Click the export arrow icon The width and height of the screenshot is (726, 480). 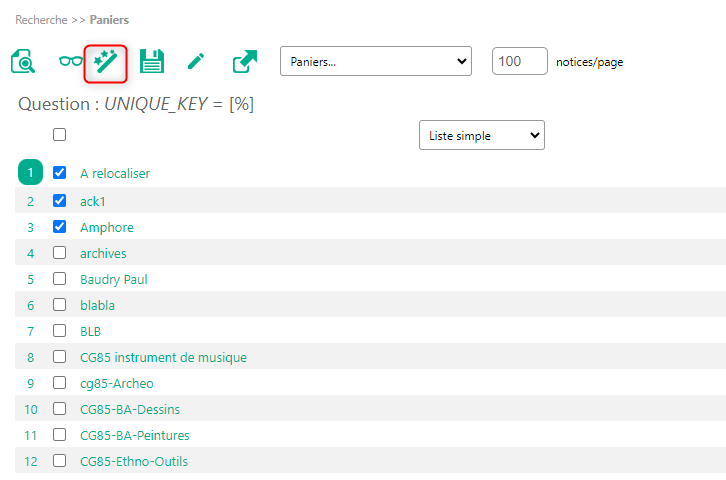(x=245, y=62)
